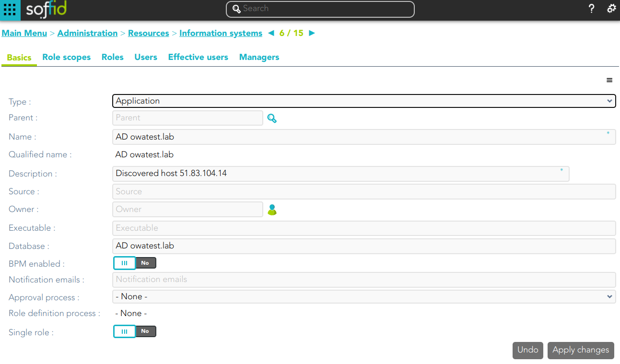Open the Administration breadcrumb link
620x364 pixels.
point(87,33)
